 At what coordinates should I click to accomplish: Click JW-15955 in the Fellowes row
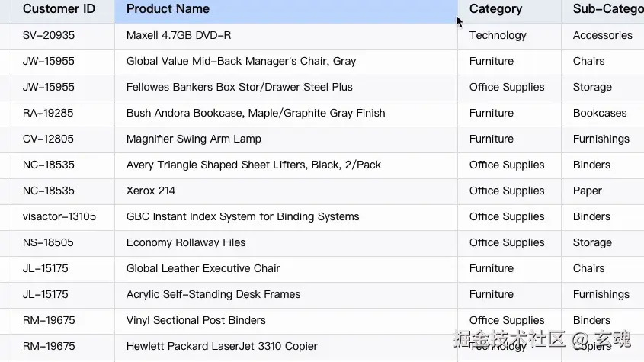point(62,88)
